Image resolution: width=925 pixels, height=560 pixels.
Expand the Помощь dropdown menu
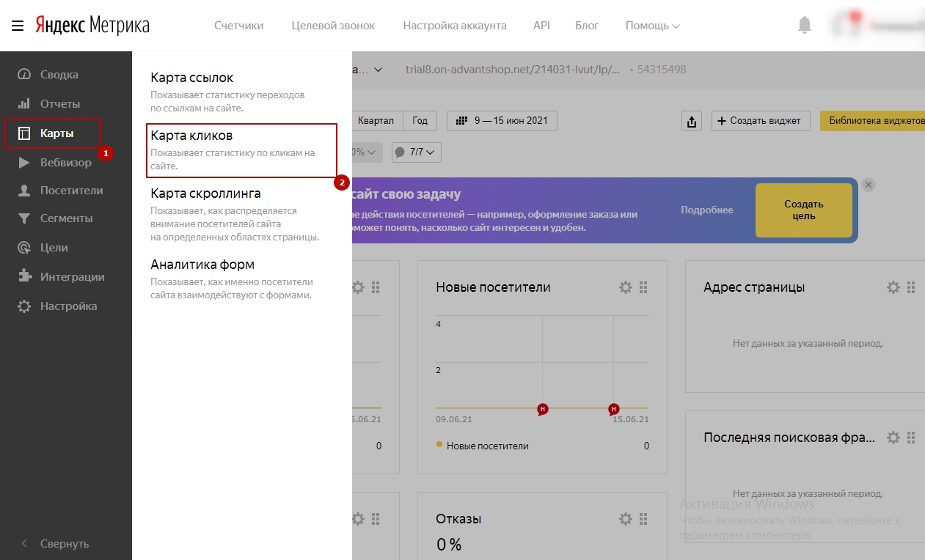click(x=651, y=24)
